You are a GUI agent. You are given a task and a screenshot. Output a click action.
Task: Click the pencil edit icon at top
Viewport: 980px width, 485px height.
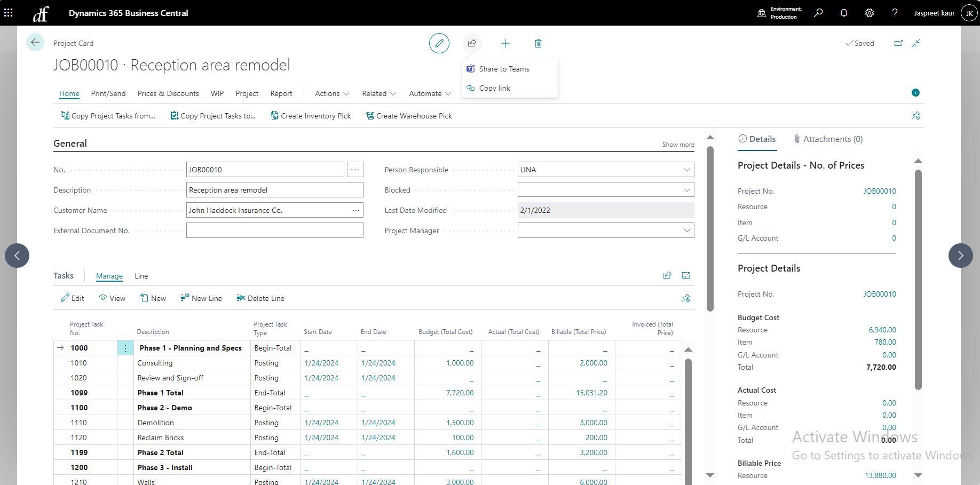(439, 43)
